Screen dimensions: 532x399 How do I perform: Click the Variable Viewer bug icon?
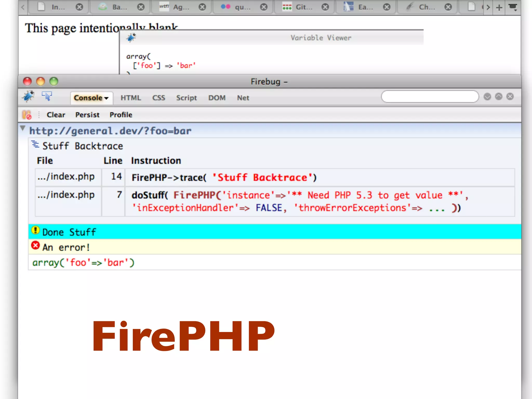click(131, 38)
